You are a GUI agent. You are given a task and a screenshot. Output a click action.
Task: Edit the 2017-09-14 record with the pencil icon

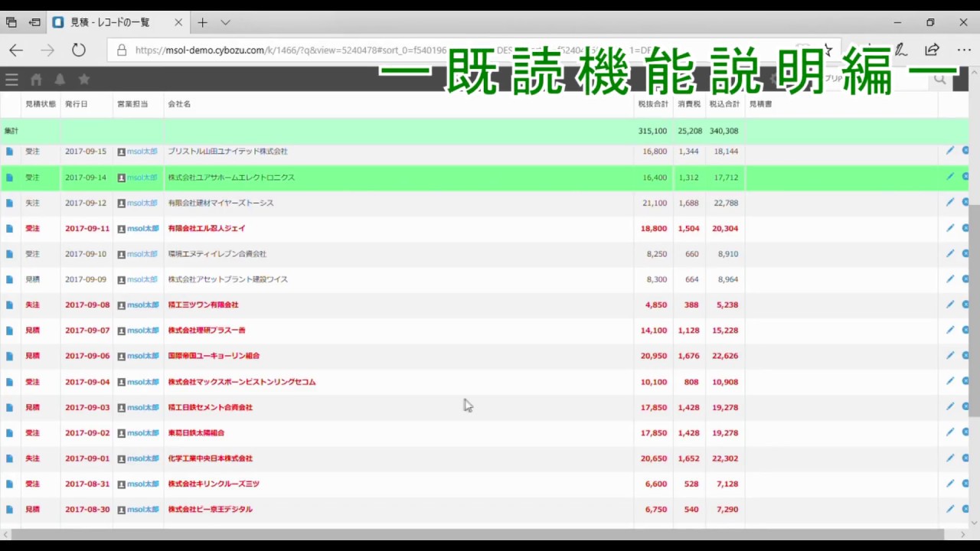click(950, 177)
